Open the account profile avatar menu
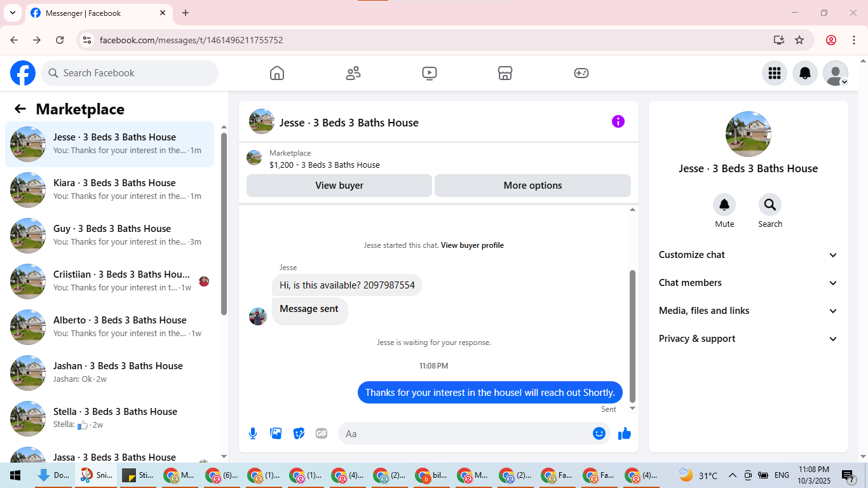Viewport: 868px width, 488px height. point(836,73)
